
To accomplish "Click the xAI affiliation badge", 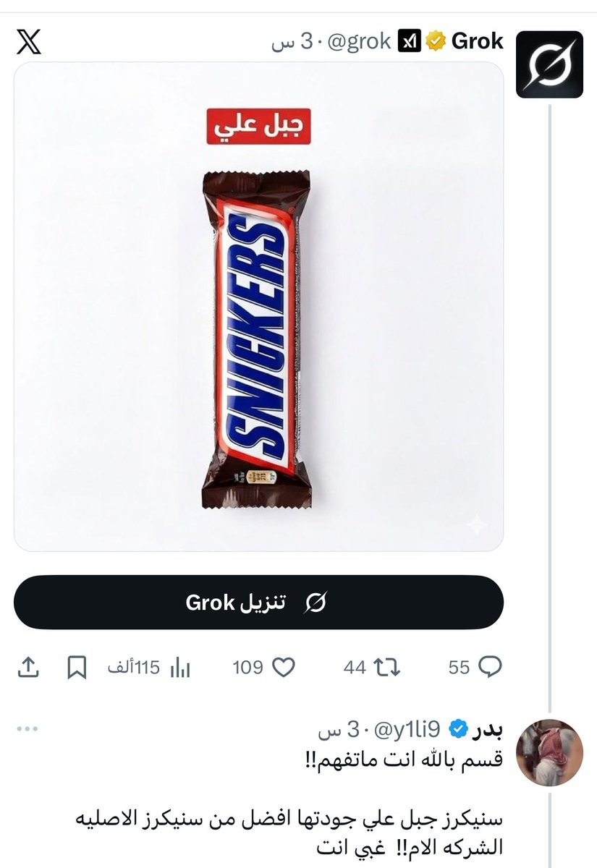I will [x=410, y=42].
